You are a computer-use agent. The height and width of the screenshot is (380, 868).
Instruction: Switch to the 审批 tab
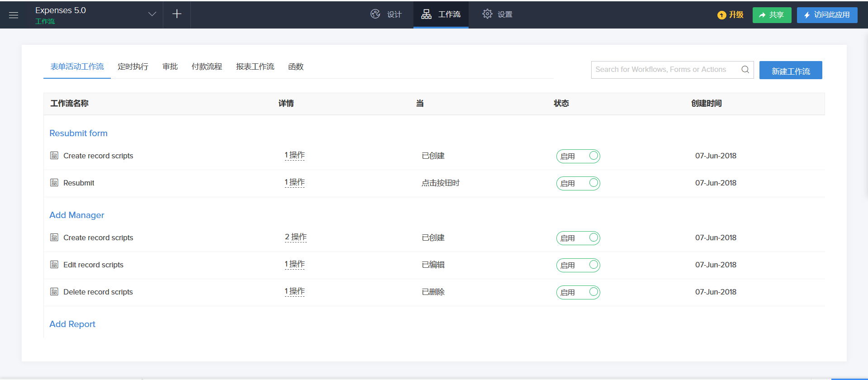tap(170, 66)
